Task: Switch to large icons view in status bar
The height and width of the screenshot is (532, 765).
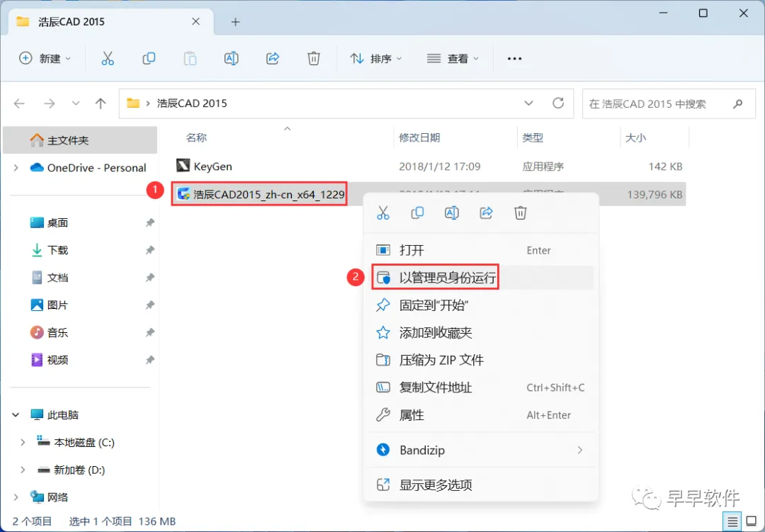Action: click(x=752, y=522)
